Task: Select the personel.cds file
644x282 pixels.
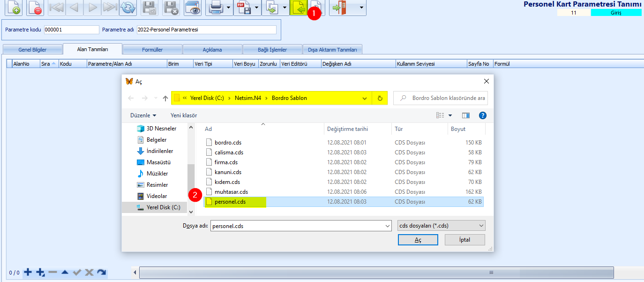Action: tap(343, 202)
